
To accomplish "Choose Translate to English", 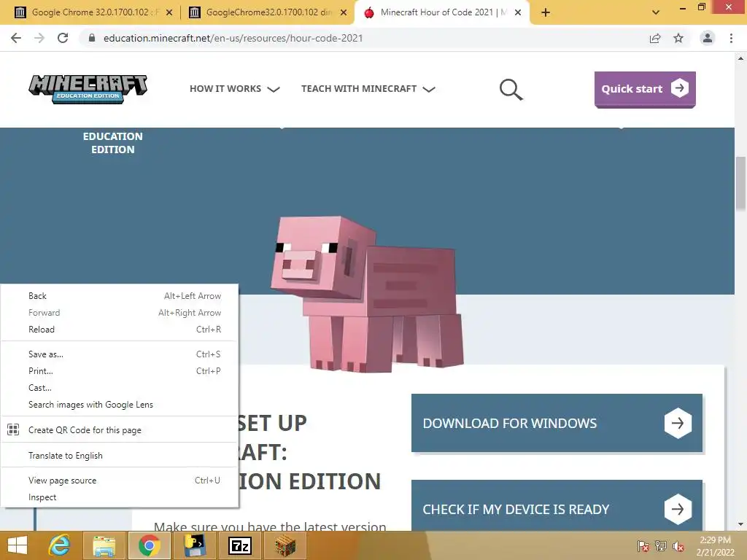I will click(119, 455).
